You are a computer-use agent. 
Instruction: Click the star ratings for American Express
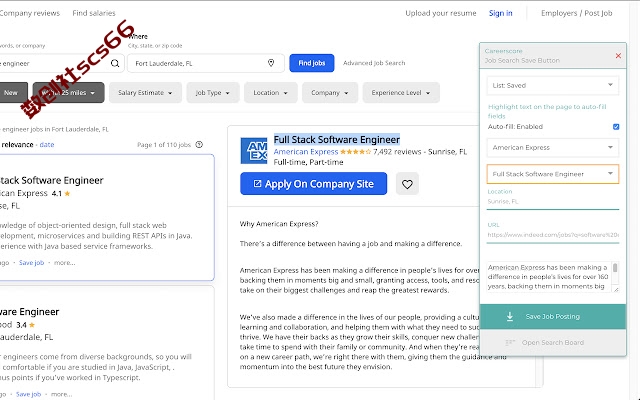pyautogui.click(x=356, y=152)
